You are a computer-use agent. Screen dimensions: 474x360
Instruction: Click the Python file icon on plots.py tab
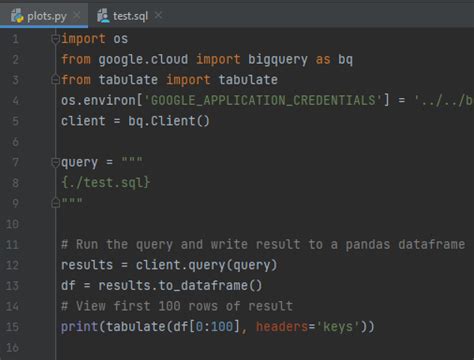[x=17, y=16]
